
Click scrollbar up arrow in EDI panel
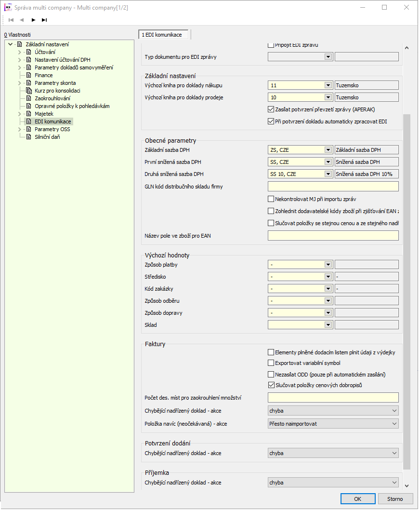pos(407,48)
